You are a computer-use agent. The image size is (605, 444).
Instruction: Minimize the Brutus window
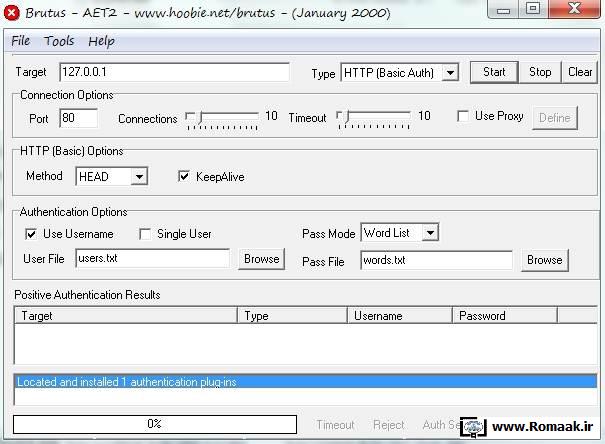[x=503, y=9]
